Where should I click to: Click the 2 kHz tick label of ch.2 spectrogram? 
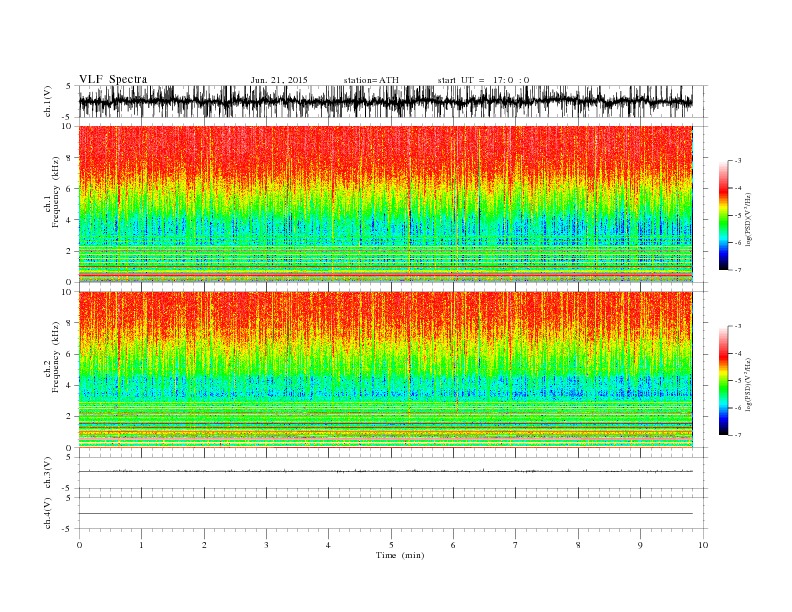click(x=69, y=417)
